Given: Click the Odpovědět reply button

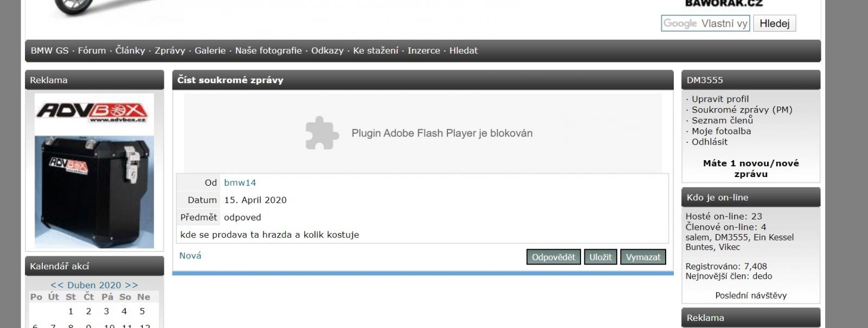Looking at the screenshot, I should (553, 257).
